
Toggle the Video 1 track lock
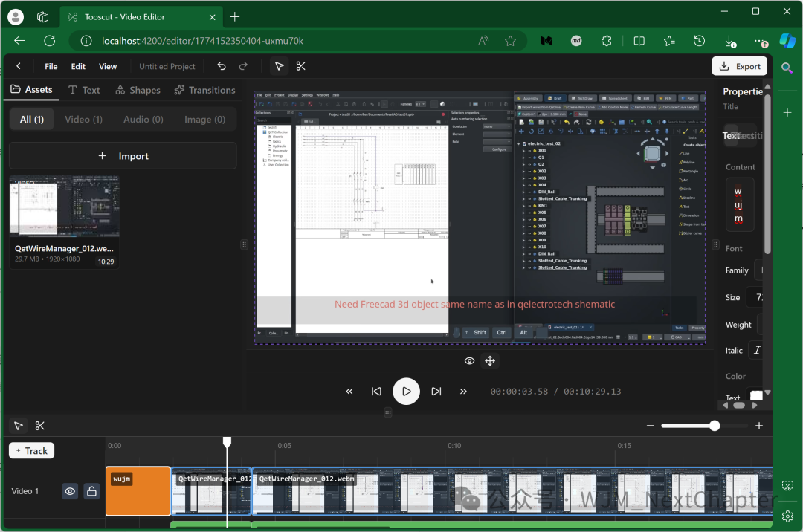click(91, 491)
